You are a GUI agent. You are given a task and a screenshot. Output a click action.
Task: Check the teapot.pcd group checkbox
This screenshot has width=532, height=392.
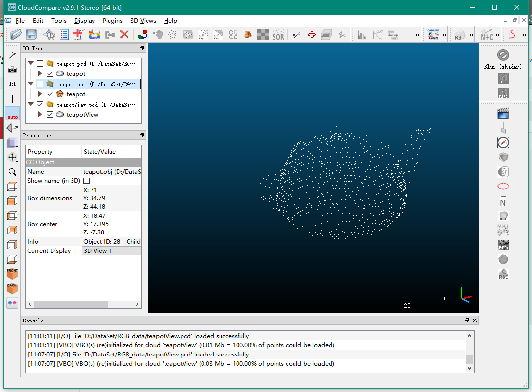pyautogui.click(x=40, y=63)
